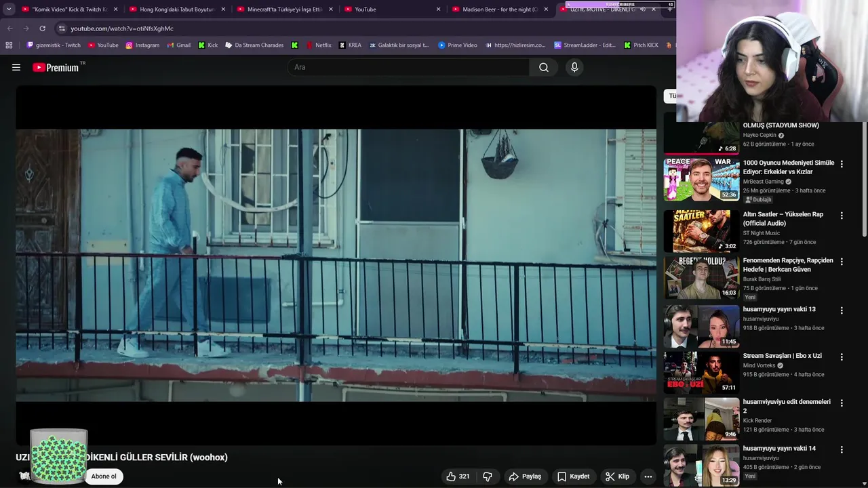Open options for husamviyuyu yayın vakti 13
The image size is (868, 488).
click(842, 310)
